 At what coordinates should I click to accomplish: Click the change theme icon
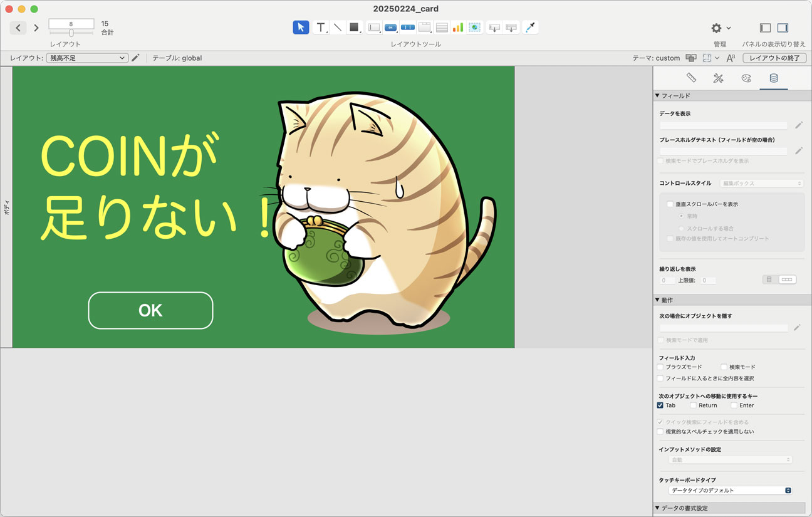(691, 58)
